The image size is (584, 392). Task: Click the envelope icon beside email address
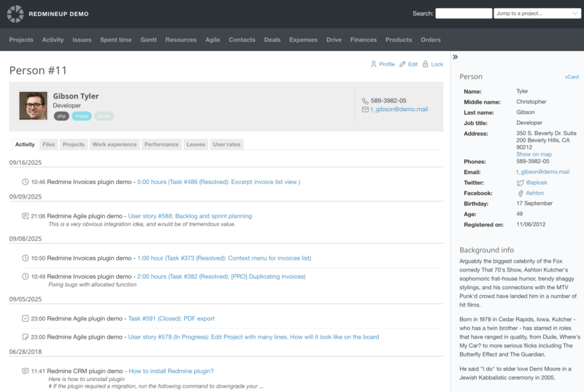[365, 109]
